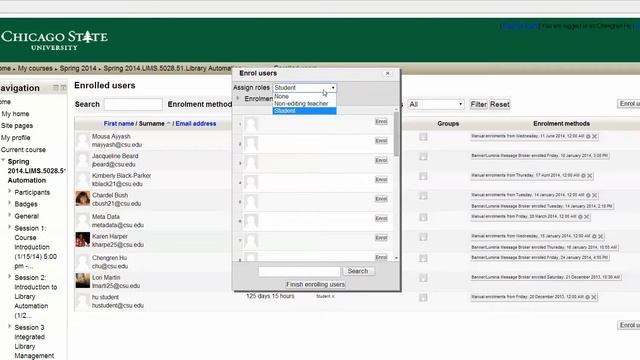Open the All filter dropdown
Screen dimensions: 640x360
(x=436, y=104)
